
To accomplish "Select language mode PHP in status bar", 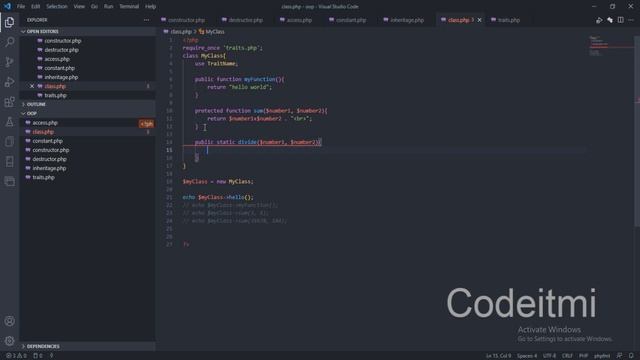I will click(x=583, y=356).
